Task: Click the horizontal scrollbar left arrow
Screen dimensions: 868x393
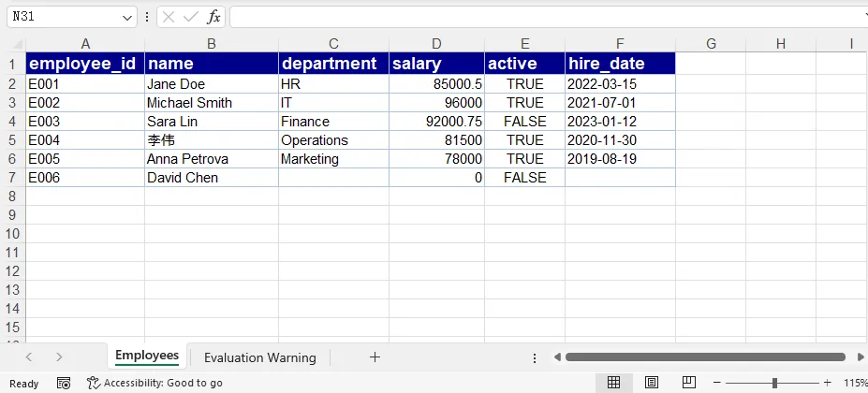Action: tap(557, 357)
